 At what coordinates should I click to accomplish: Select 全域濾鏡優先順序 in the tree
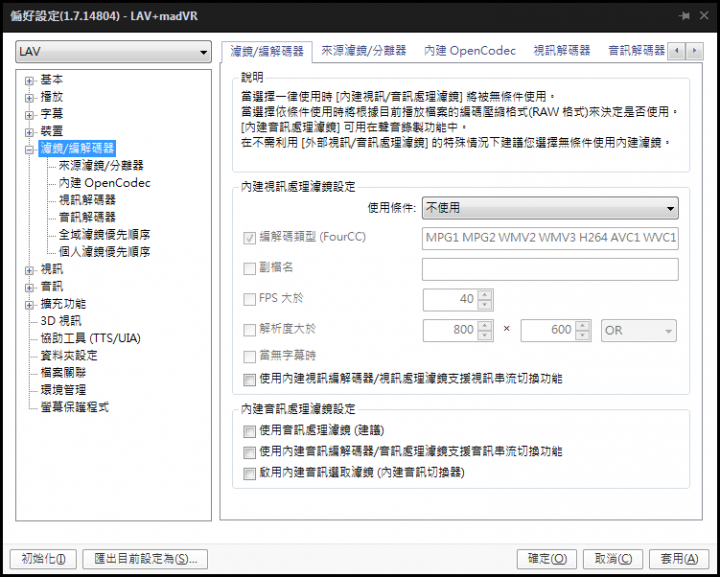pyautogui.click(x=104, y=235)
